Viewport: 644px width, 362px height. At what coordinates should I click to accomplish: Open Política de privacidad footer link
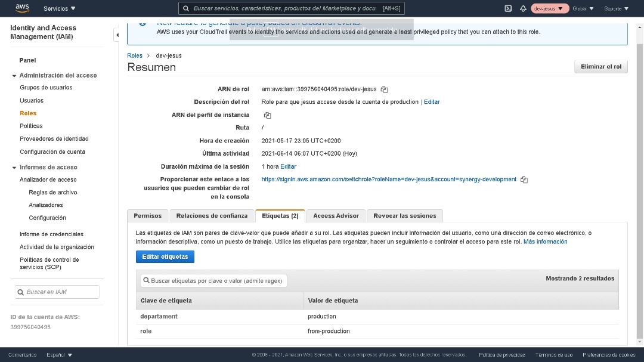pos(502,355)
